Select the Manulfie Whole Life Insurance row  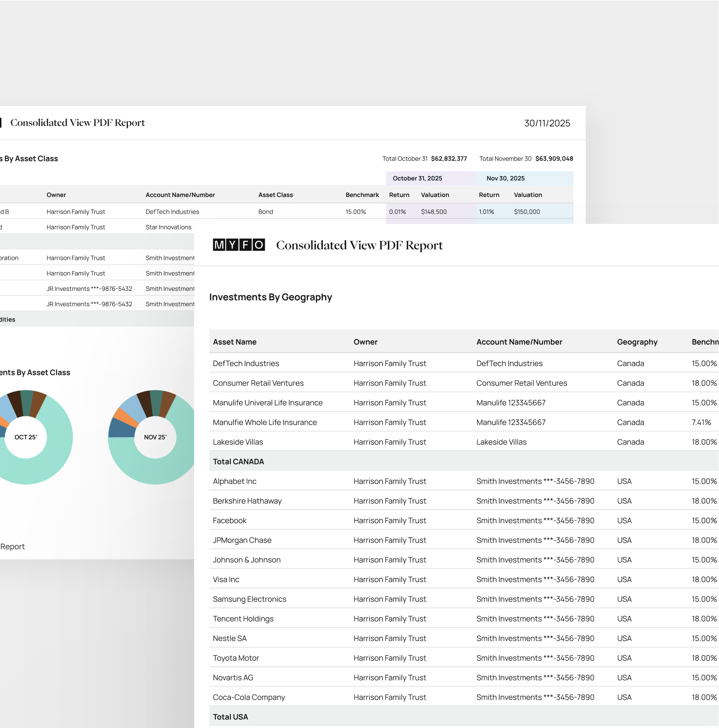[464, 422]
